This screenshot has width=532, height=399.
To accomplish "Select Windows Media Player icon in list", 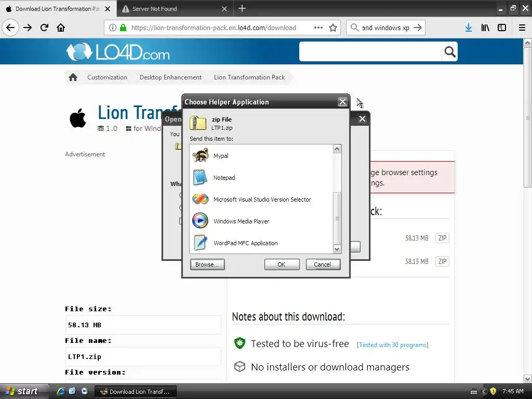I will click(200, 221).
